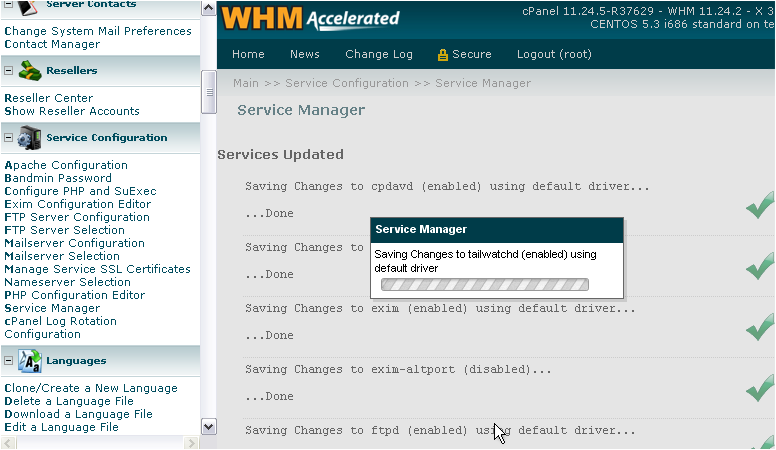Screen dimensions: 776x450
Task: Click the 'Saving Changes to cpdavd' line
Action: pos(447,187)
